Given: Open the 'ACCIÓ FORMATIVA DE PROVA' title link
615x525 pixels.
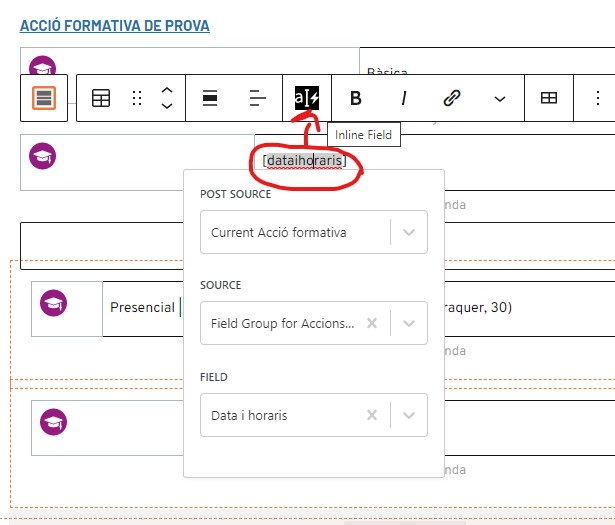Looking at the screenshot, I should (x=115, y=25).
